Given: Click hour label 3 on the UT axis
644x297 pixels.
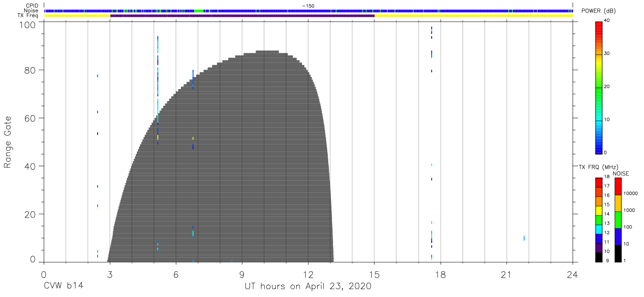Looking at the screenshot, I should click(x=110, y=276).
